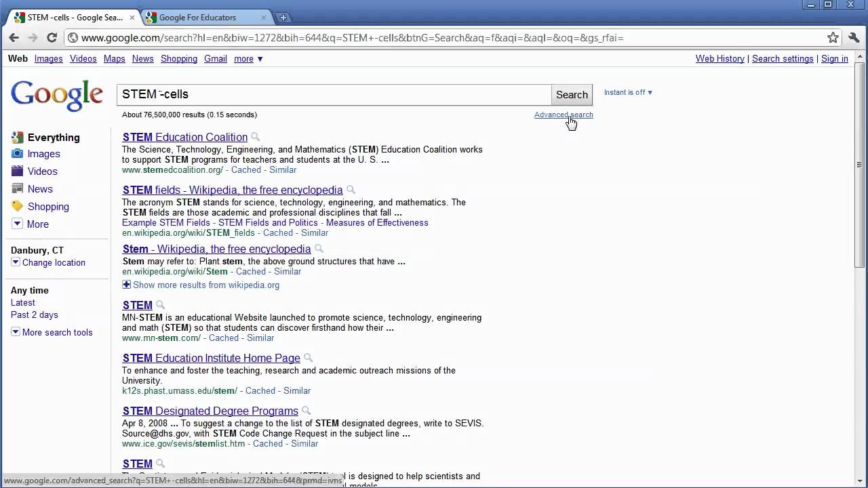Image resolution: width=868 pixels, height=488 pixels.
Task: Click in the Google search query box
Action: [x=334, y=95]
